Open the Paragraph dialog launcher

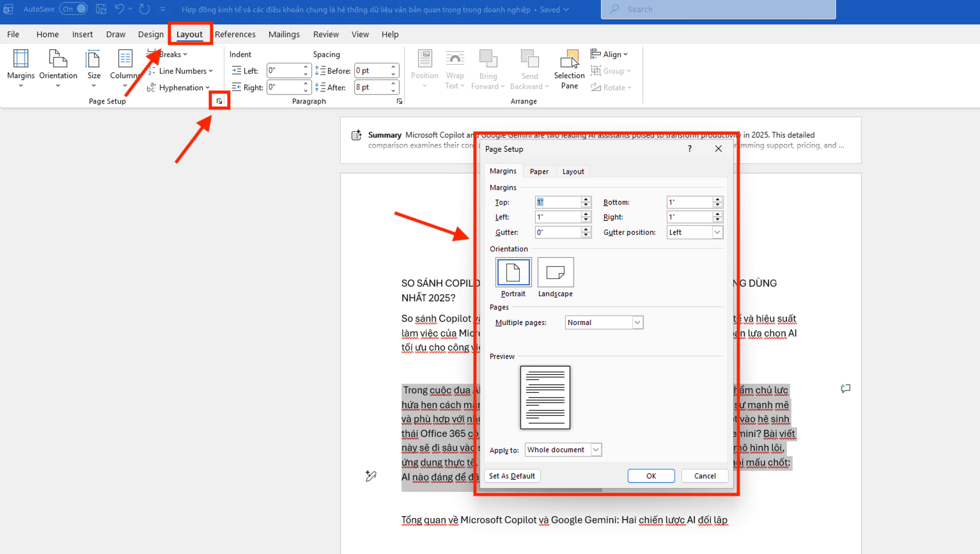coord(400,101)
